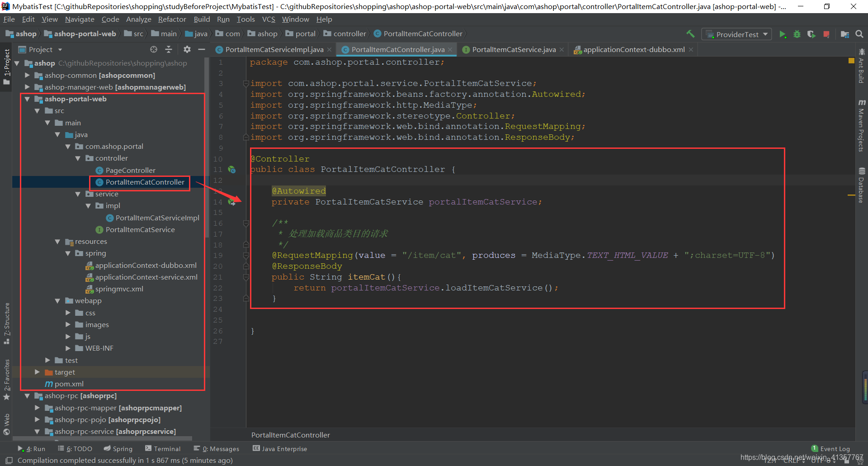Open the Terminal tool window button

[x=163, y=449]
